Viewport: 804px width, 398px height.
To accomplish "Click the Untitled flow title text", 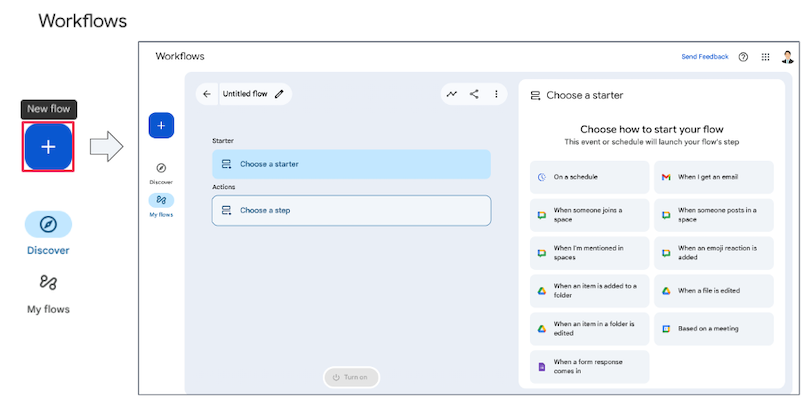I will [245, 94].
